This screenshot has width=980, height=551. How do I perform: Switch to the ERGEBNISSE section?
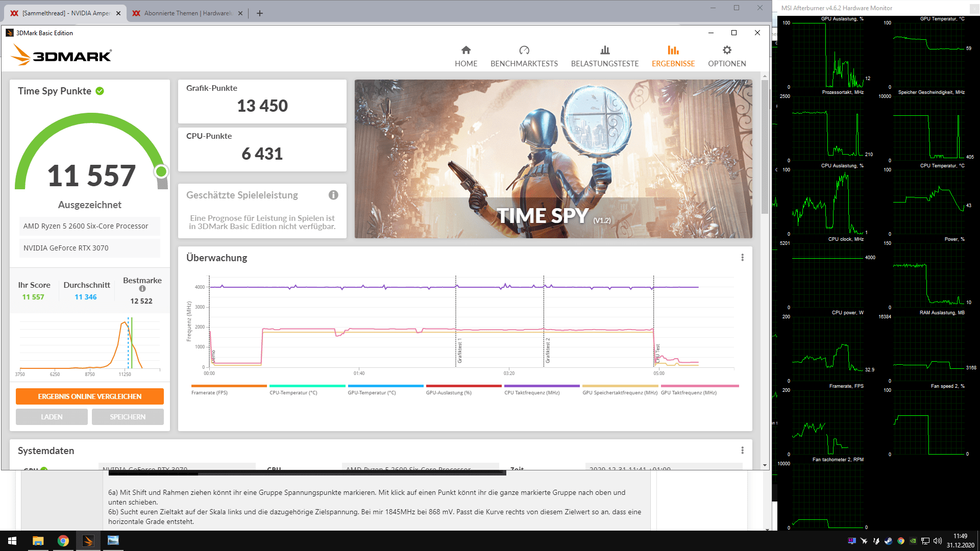point(673,56)
